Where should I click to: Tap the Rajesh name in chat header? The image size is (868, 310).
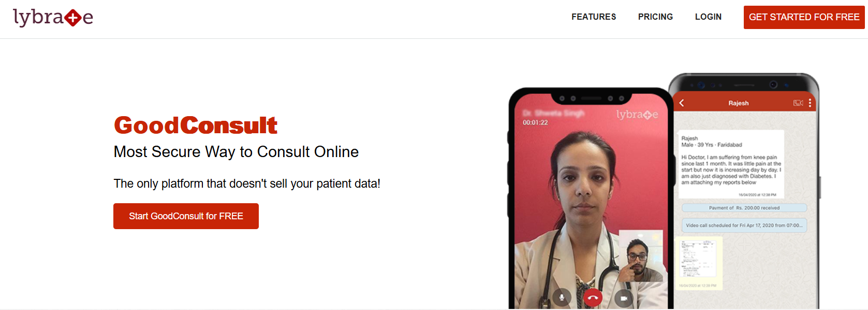[739, 103]
